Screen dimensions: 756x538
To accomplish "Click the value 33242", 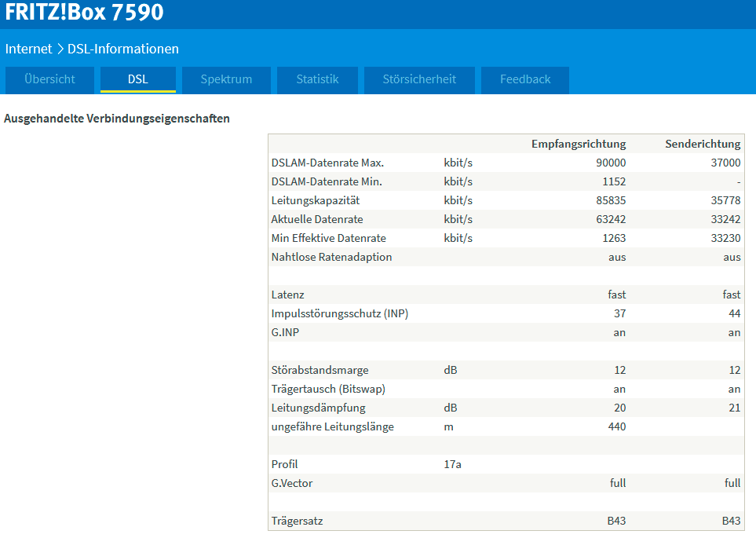I will [x=725, y=219].
